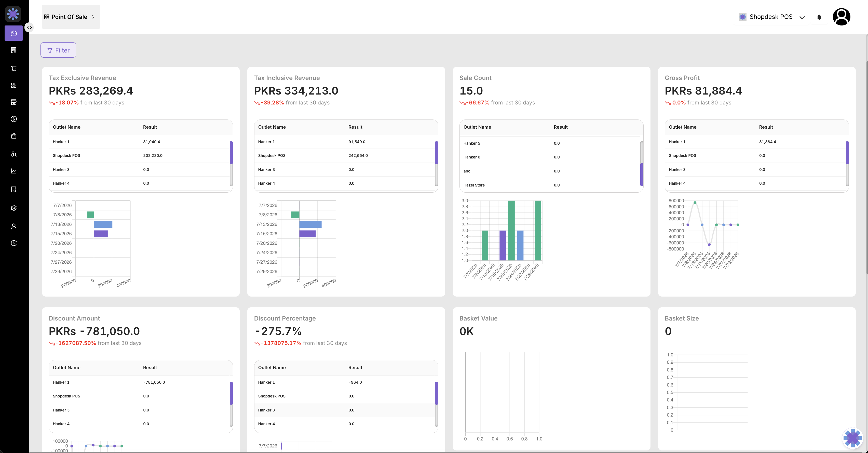Click the "-275.7%" Discount Percentage total

(x=278, y=331)
